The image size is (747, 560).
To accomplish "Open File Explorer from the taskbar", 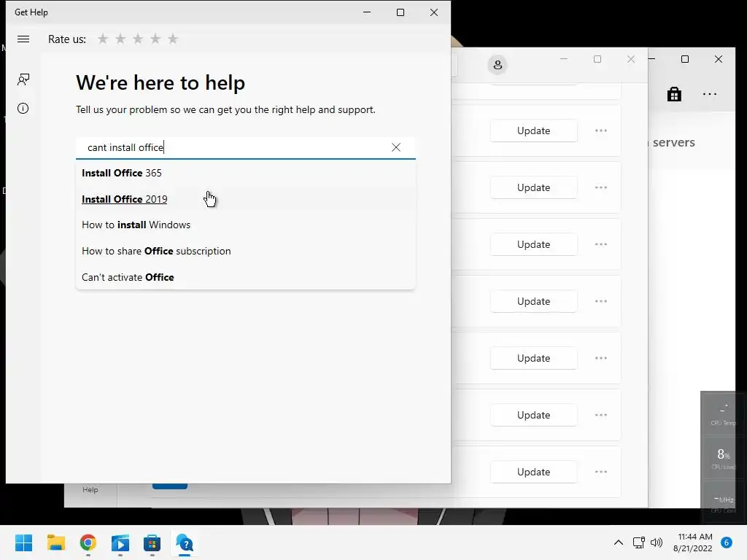I will click(55, 542).
